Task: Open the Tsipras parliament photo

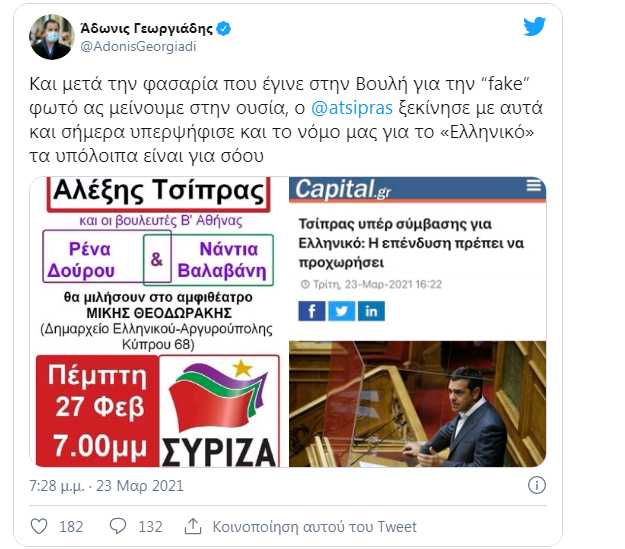Action: point(417,403)
